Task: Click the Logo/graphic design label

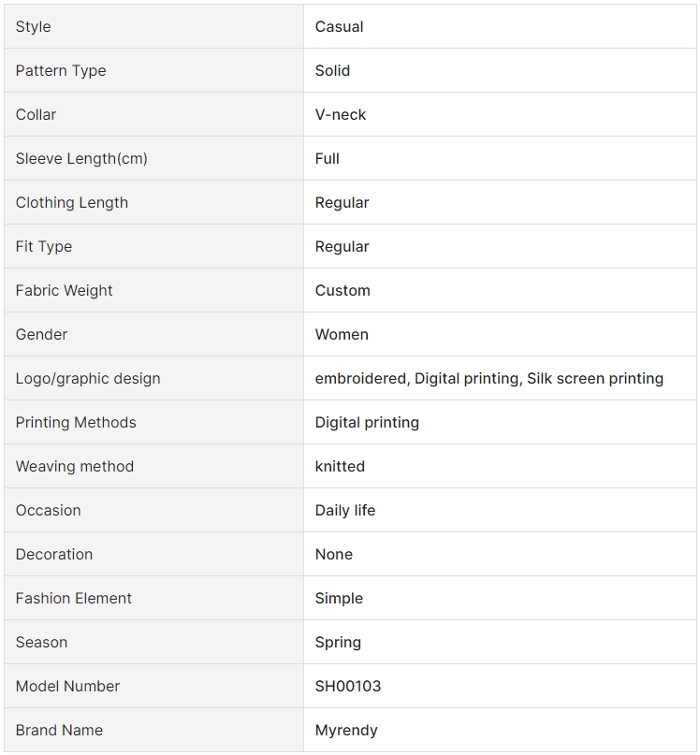Action: tap(88, 379)
